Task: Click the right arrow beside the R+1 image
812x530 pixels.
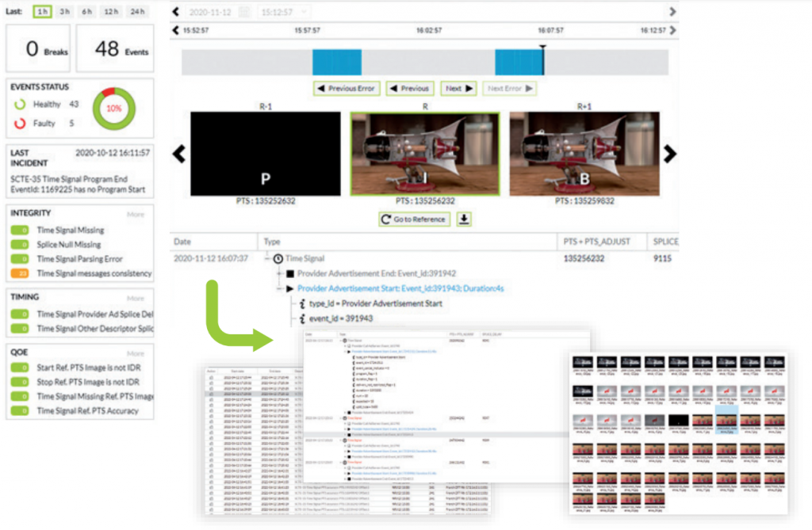Action: 670,154
